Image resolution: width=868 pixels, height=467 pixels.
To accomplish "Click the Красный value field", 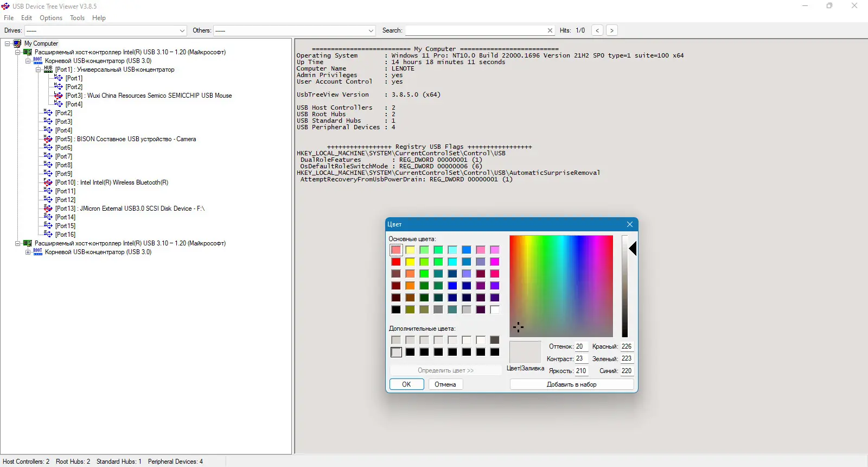I will [x=627, y=346].
